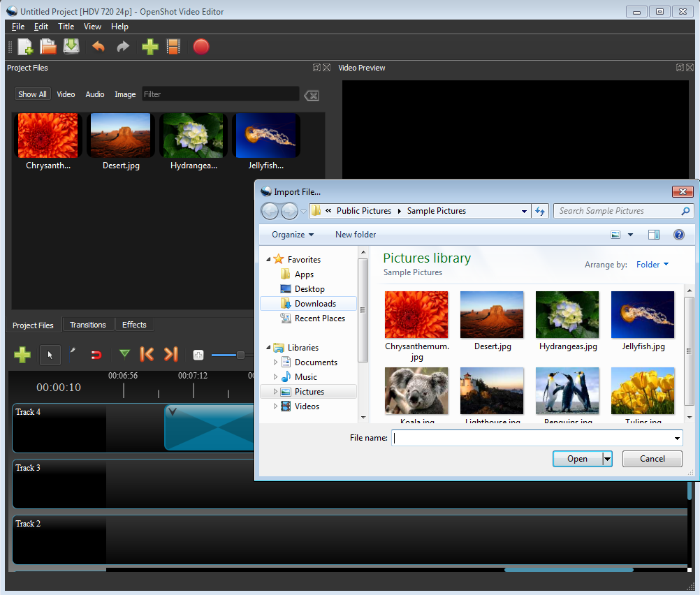Select the Jellyfish.jpg thumbnail in dialog
Viewport: 700px width, 595px height.
(x=643, y=316)
